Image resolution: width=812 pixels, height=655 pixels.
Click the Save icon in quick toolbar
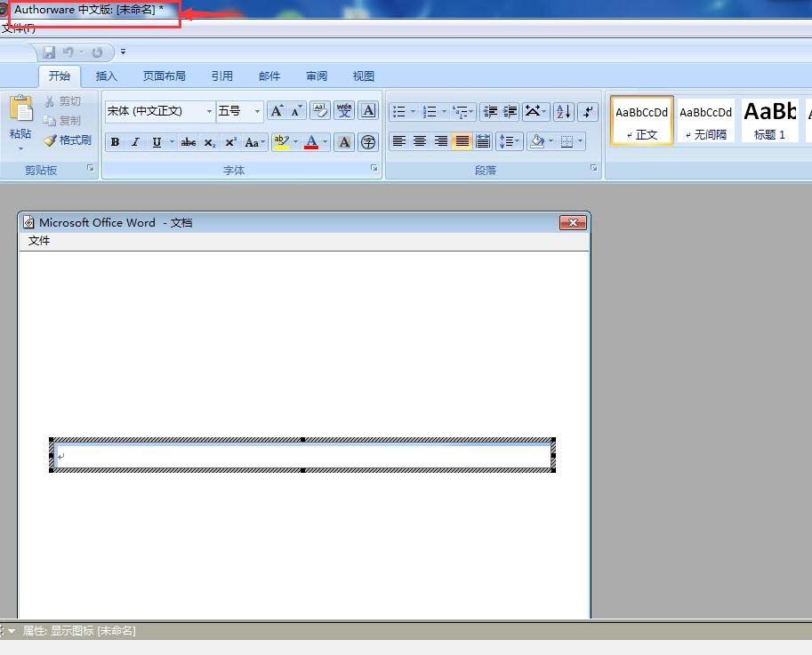click(49, 52)
